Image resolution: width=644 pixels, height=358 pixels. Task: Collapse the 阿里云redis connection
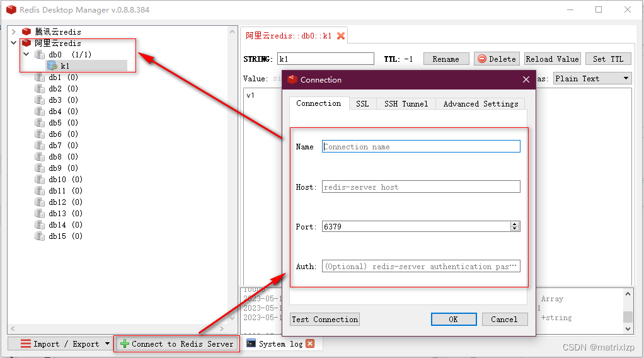pos(14,43)
